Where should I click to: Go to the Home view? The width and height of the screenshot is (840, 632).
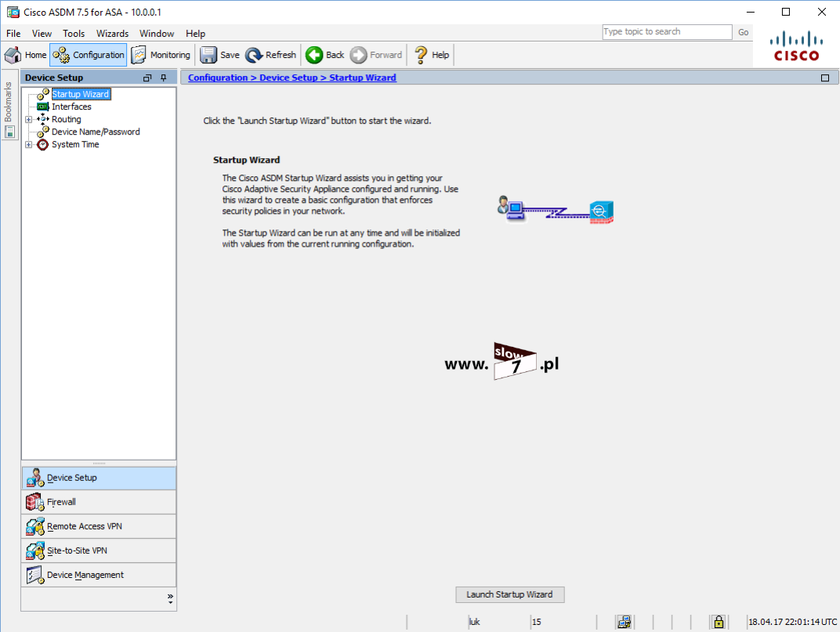pos(25,55)
